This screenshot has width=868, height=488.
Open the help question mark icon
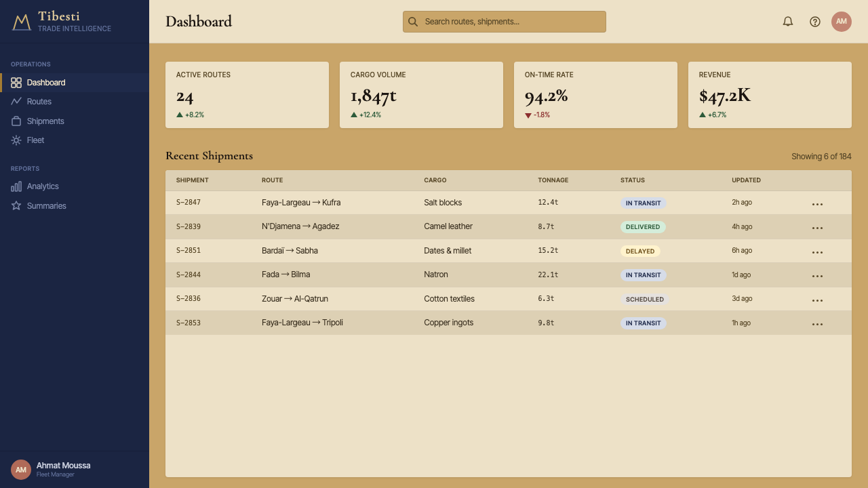[x=815, y=22]
